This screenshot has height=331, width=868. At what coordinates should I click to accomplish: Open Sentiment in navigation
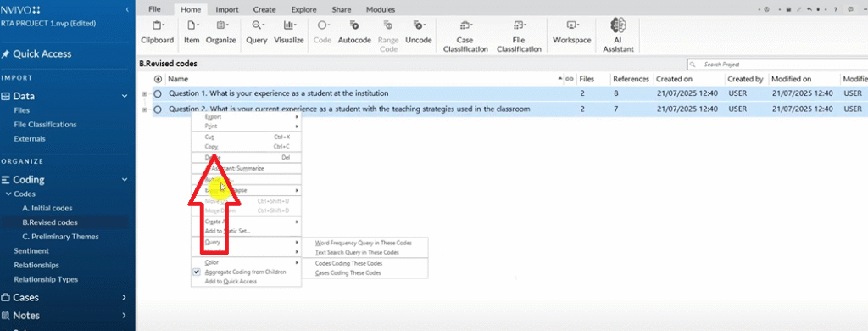point(31,251)
